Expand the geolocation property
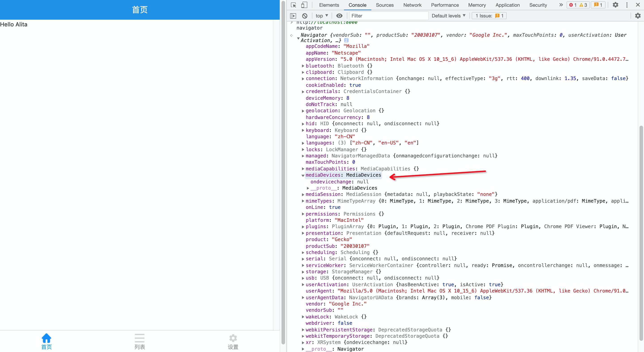Screen dimensions: 644x352 click(x=303, y=111)
